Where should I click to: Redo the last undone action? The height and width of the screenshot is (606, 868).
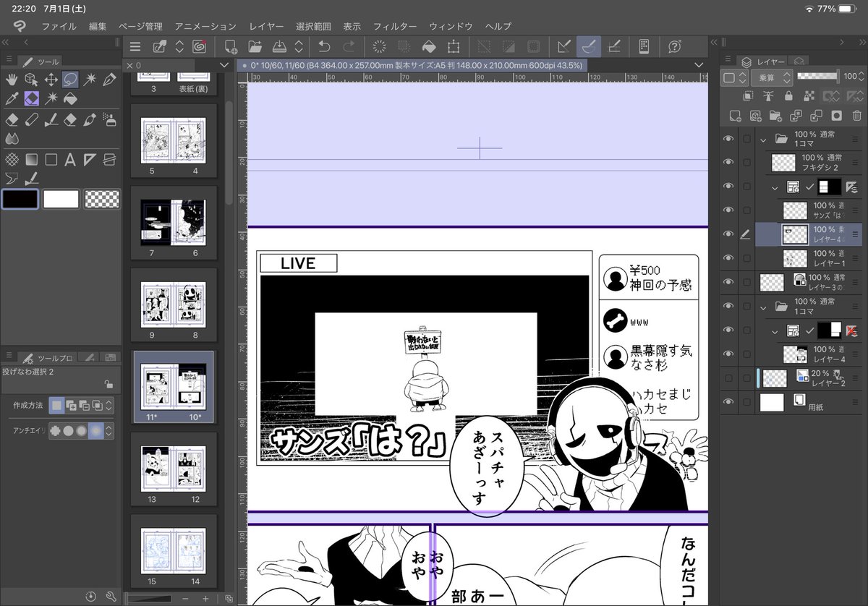(x=349, y=47)
